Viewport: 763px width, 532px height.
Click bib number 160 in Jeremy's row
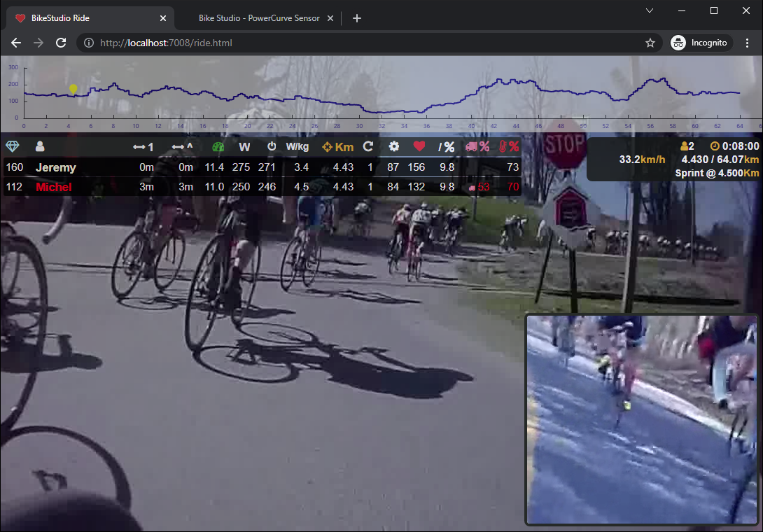[x=15, y=167]
